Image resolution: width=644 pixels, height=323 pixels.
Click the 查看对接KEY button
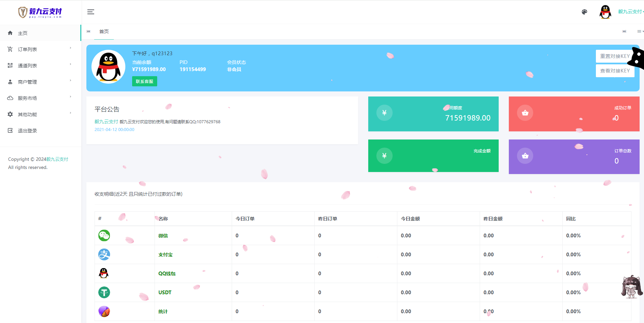(615, 71)
